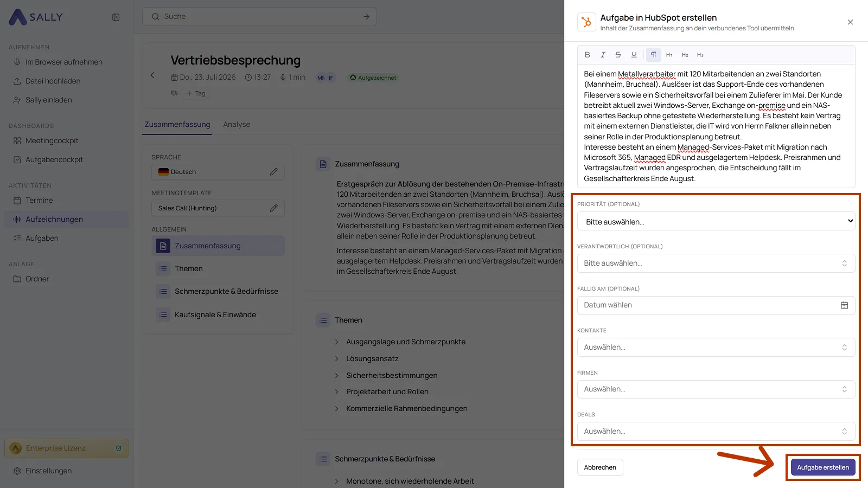Apply underline formatting in editor
868x488 pixels.
click(x=634, y=55)
